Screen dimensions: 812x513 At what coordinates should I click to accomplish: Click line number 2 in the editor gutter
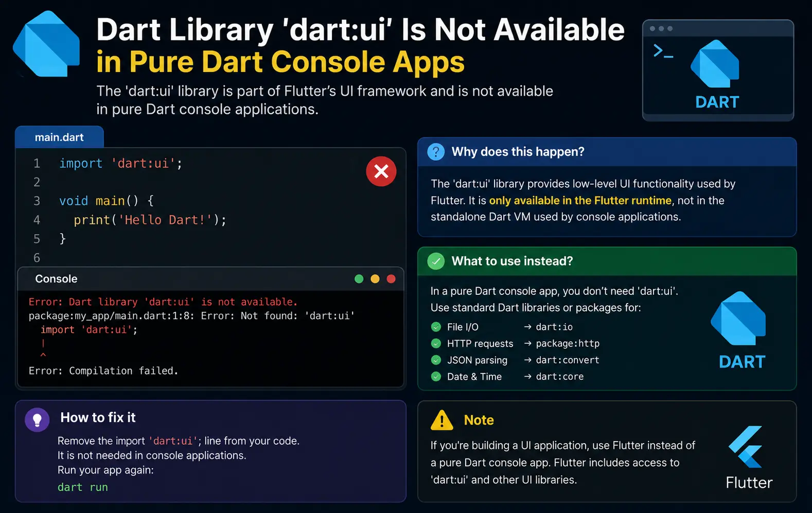(x=37, y=182)
